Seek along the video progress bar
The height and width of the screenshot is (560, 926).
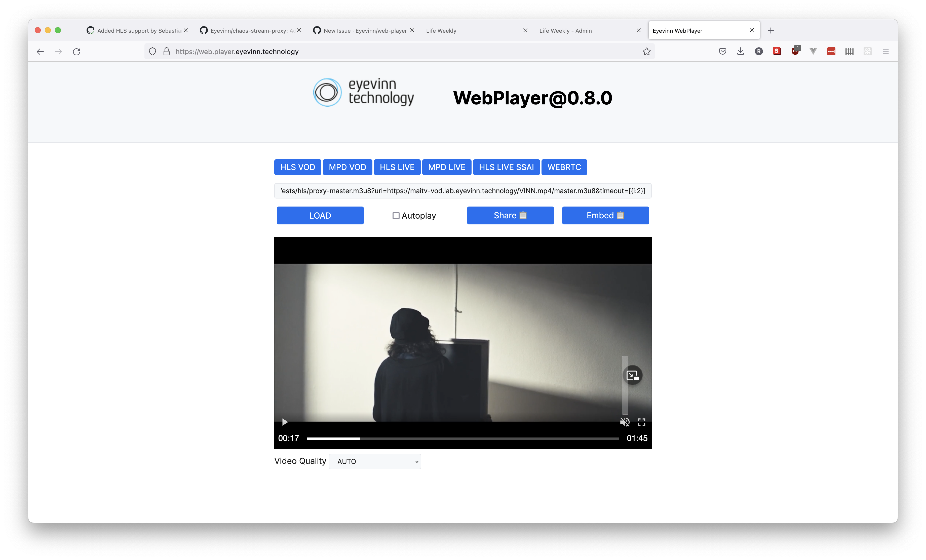coord(462,438)
